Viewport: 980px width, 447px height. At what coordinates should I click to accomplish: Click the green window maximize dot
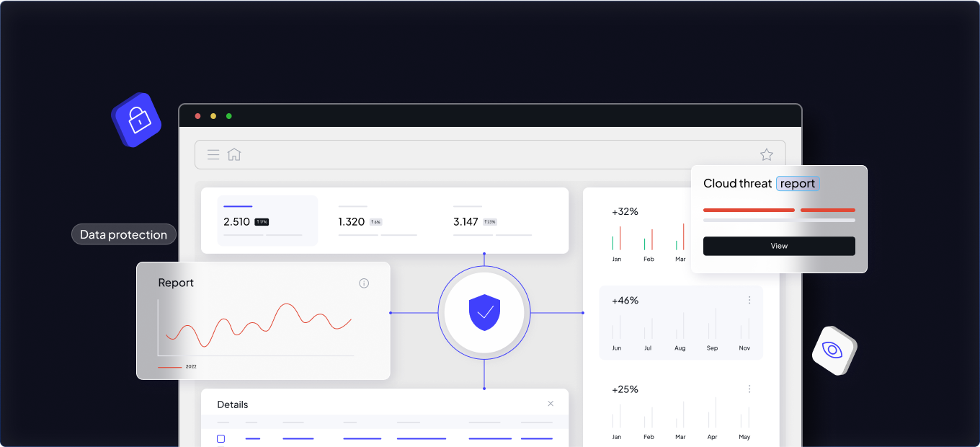[x=229, y=116]
